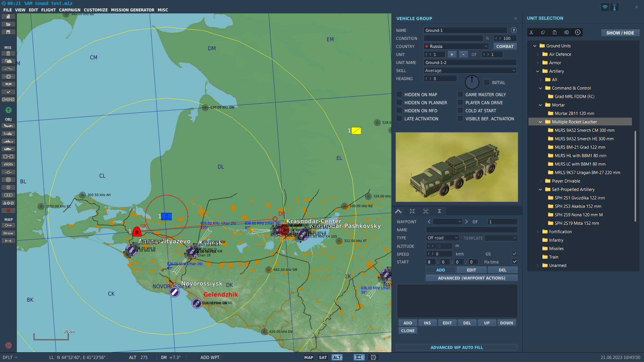644x362 pixels.
Task: Click the antenna tower icon
Action: coord(614,7)
